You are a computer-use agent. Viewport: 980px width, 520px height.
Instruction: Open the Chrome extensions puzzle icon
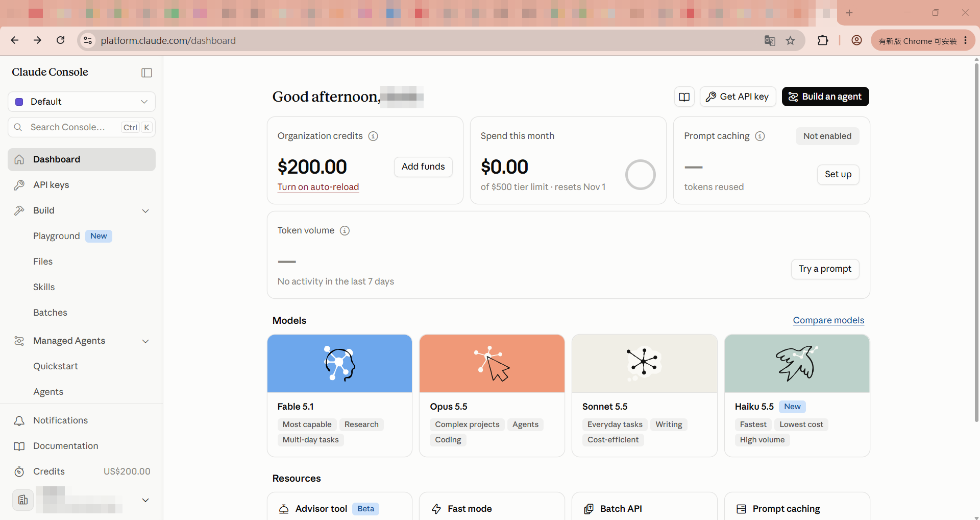click(x=823, y=40)
